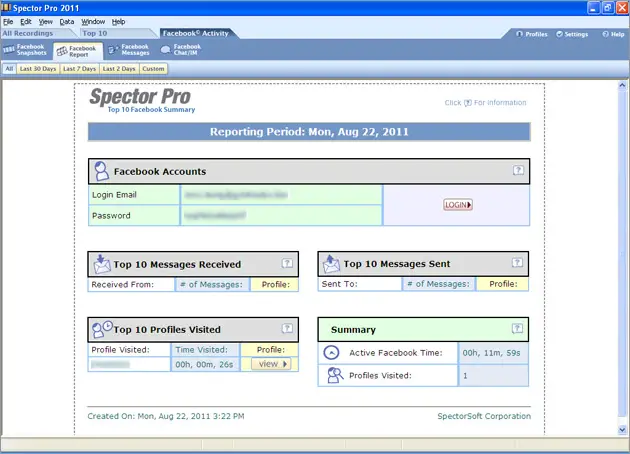
Task: Open Facebook Messages view
Action: click(129, 50)
